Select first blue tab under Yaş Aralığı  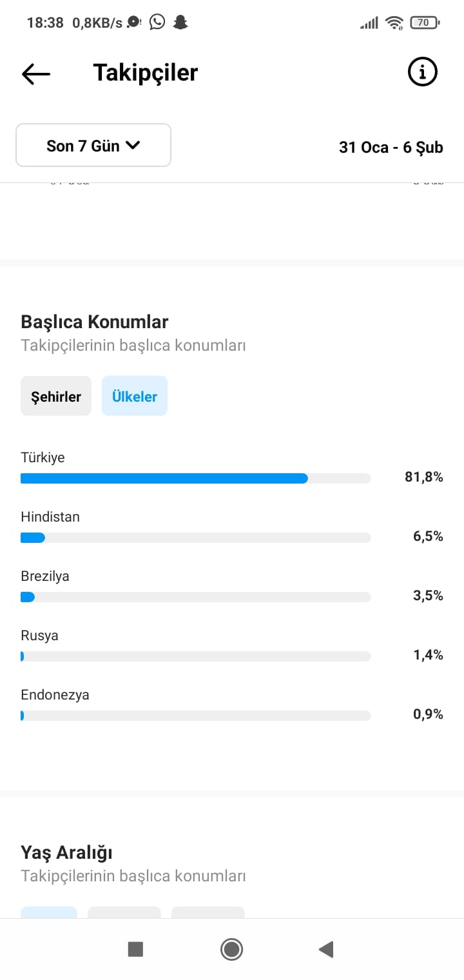coord(49,912)
